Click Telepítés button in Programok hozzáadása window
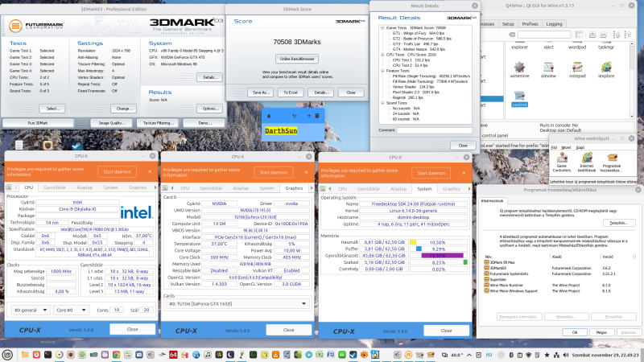The height and width of the screenshot is (362, 644). [x=619, y=223]
